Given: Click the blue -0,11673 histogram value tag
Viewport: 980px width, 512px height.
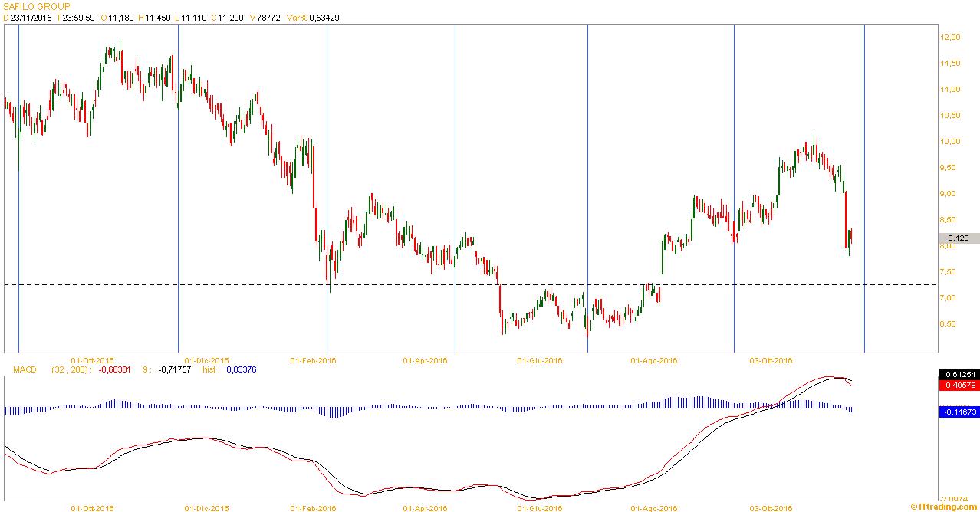Looking at the screenshot, I should click(958, 412).
